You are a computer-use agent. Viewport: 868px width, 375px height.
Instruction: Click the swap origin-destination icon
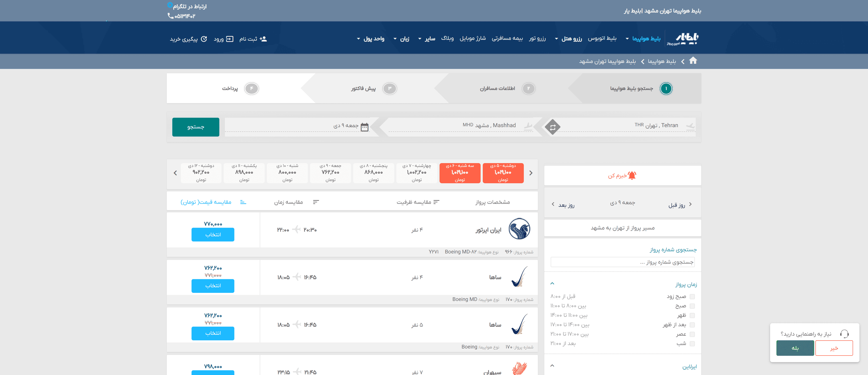click(x=553, y=127)
